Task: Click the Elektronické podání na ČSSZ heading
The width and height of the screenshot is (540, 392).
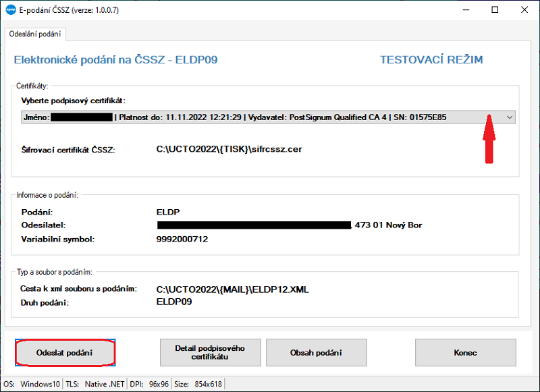Action: tap(115, 60)
